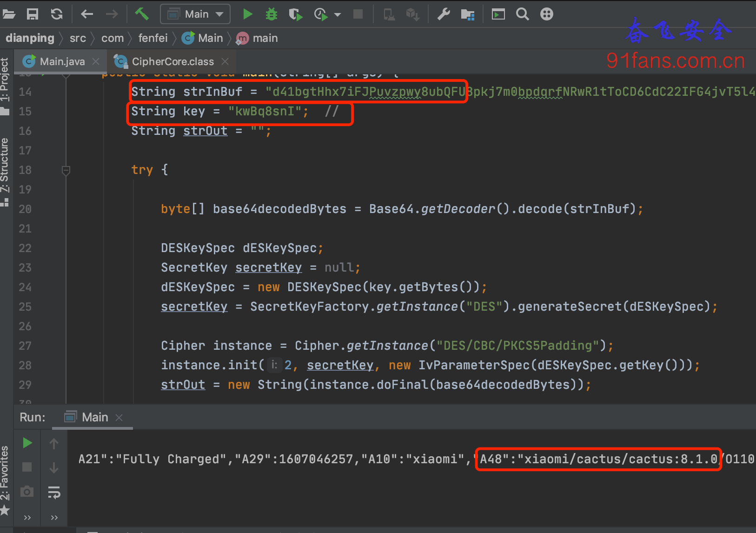Run with Coverage shield icon
This screenshot has height=533, width=756.
[296, 14]
